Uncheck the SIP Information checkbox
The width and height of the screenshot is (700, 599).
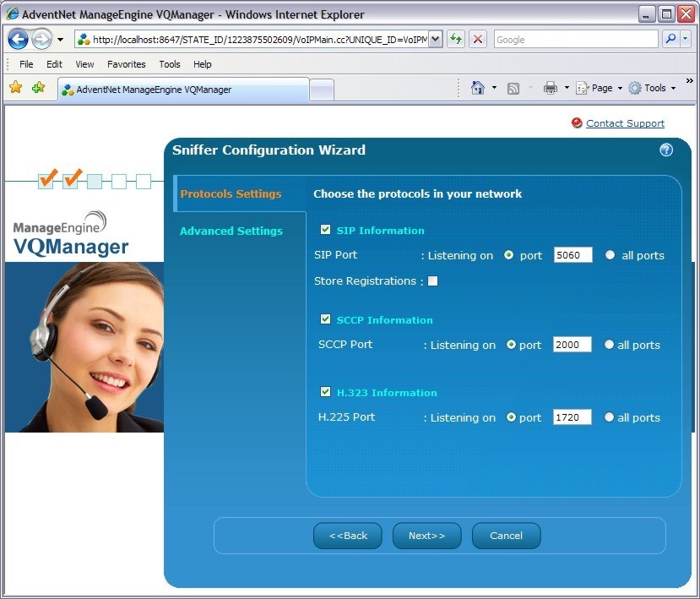(x=325, y=230)
